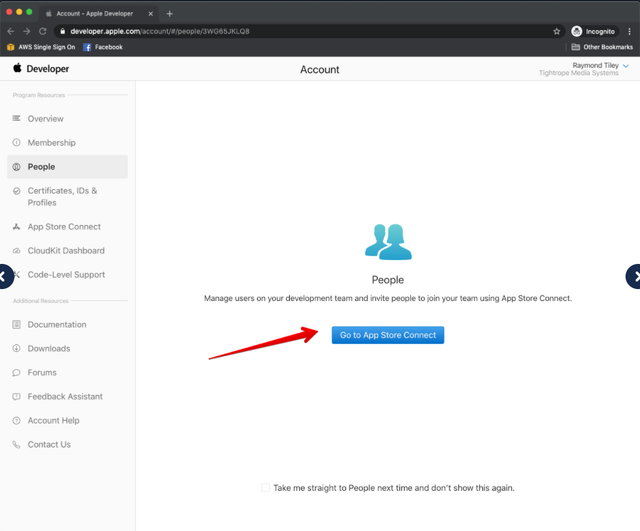Check 'Take me straight to People' checkbox
640x531 pixels.
265,487
